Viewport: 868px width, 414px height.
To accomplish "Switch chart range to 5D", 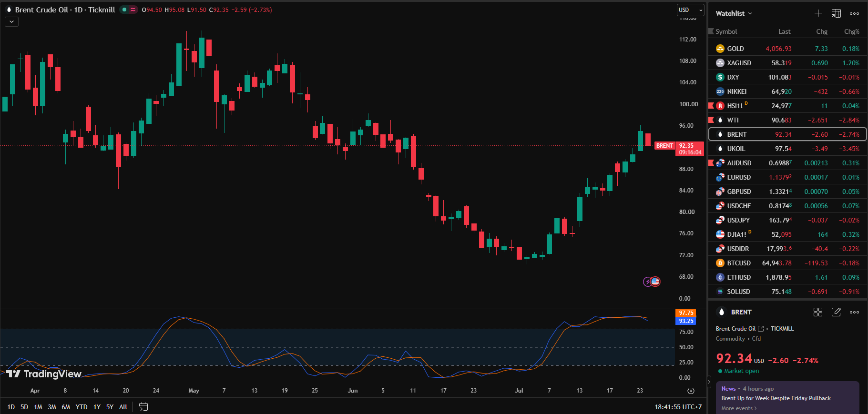I will [24, 407].
